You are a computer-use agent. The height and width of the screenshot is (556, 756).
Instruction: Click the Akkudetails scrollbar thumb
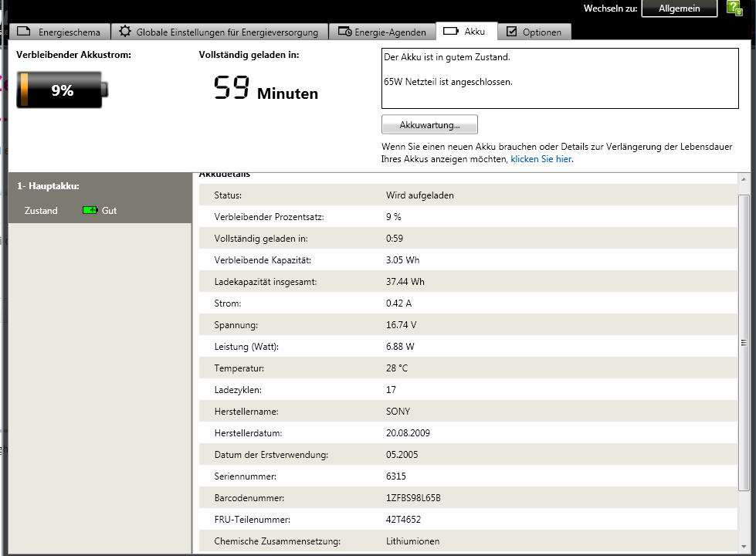[x=744, y=343]
